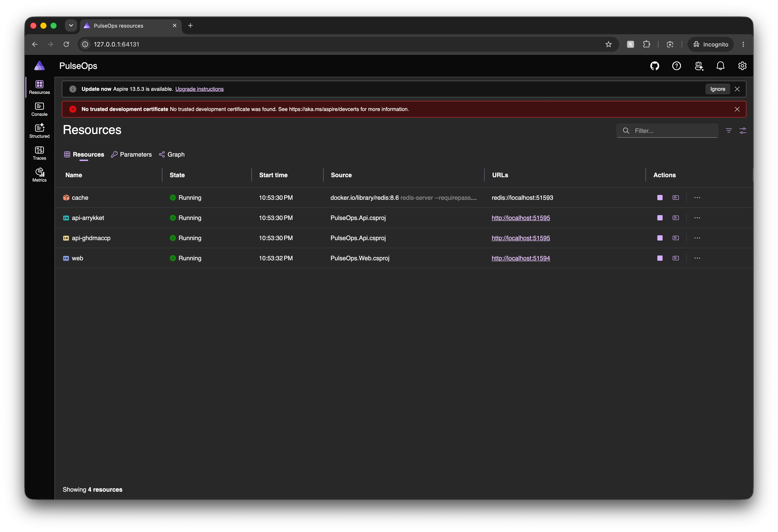This screenshot has width=778, height=532.
Task: Select the web resource name
Action: (x=77, y=258)
